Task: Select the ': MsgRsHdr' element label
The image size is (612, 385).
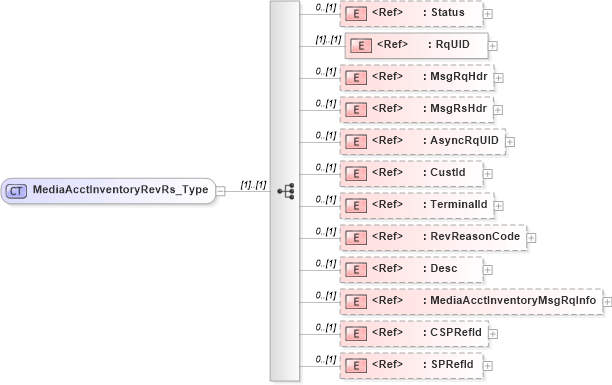Action: [455, 109]
